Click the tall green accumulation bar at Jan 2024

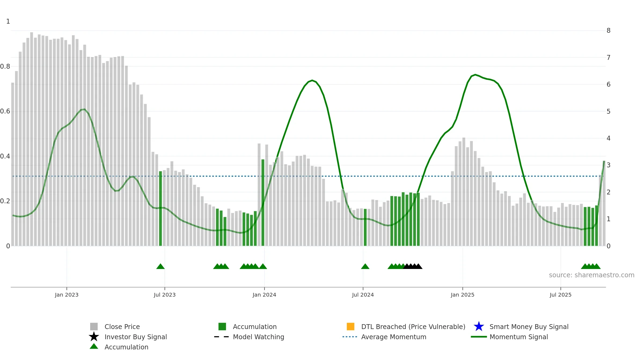click(263, 203)
